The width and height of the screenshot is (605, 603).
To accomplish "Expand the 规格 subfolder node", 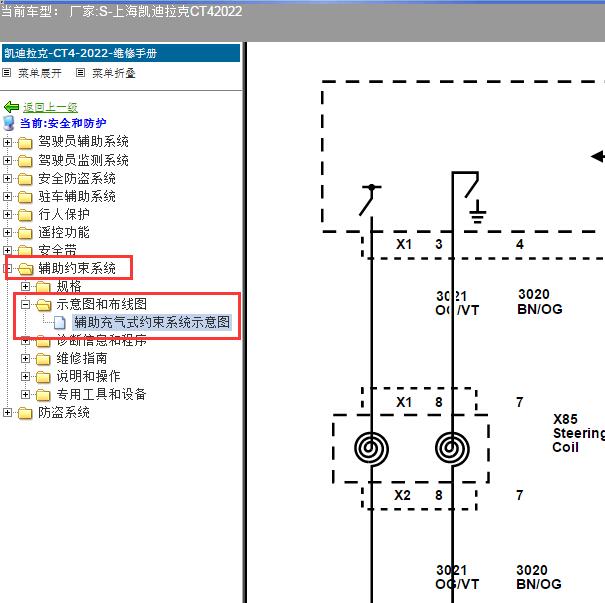I will point(25,287).
